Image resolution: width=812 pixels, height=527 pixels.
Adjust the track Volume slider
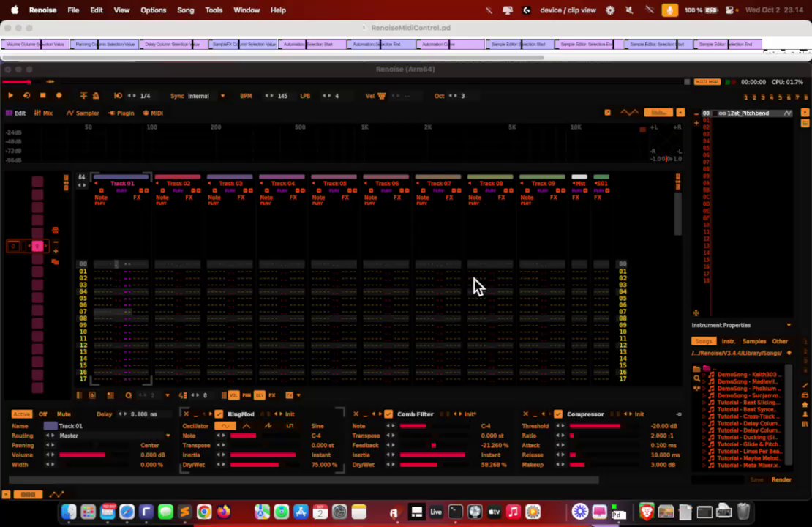pos(93,455)
